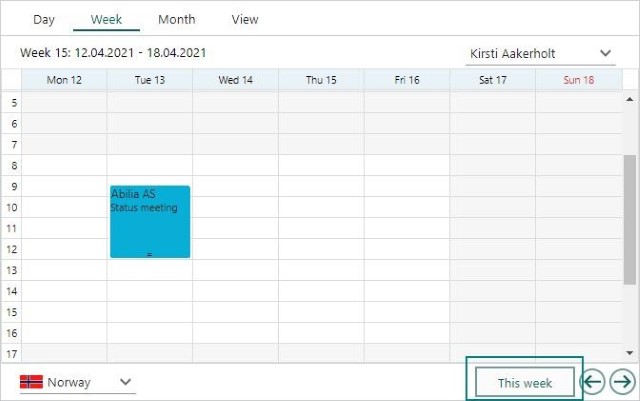Select the Sun 18 column header

click(x=579, y=80)
